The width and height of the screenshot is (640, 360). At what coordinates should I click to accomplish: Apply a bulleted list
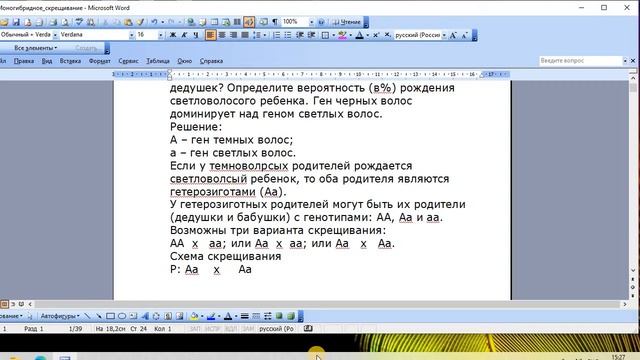tap(288, 35)
